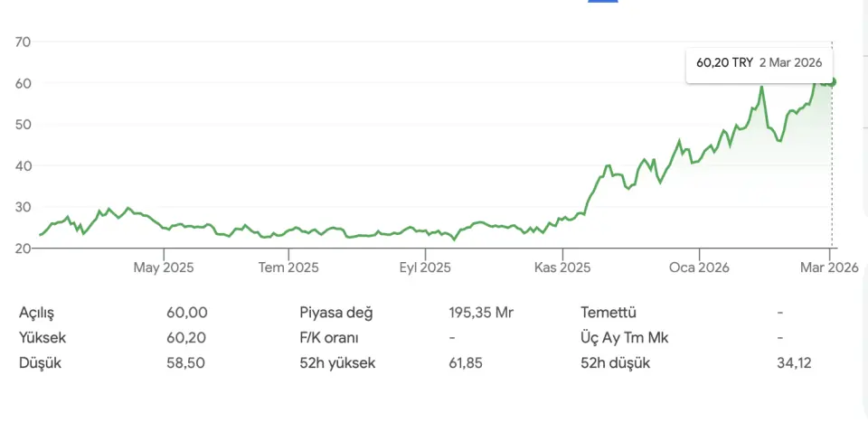Click the Temettü stat label
The image size is (868, 441).
click(x=609, y=313)
